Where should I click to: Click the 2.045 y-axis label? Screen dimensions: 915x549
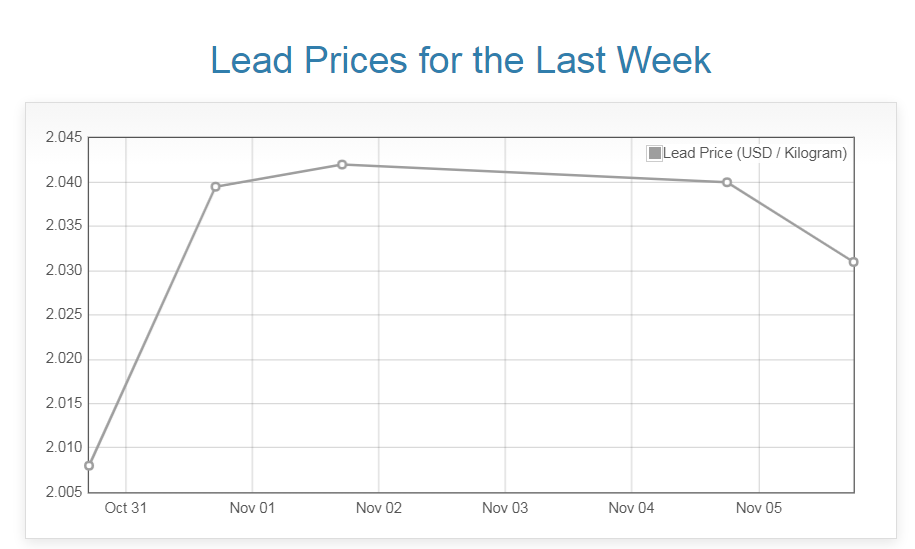pos(64,138)
